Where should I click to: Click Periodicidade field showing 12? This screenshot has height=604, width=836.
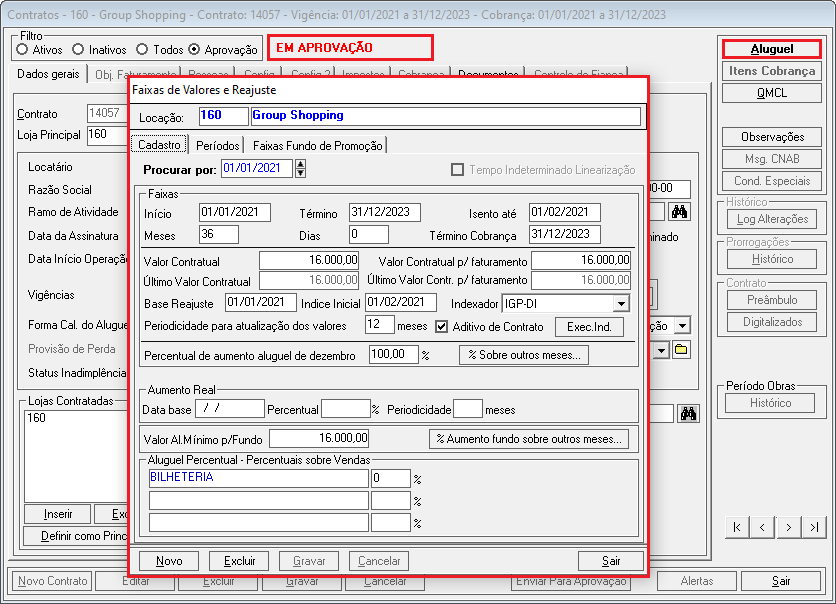pos(380,324)
